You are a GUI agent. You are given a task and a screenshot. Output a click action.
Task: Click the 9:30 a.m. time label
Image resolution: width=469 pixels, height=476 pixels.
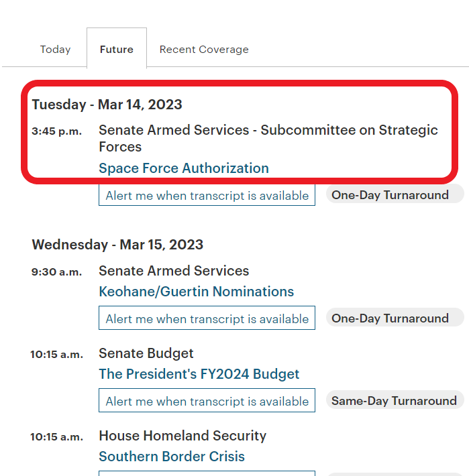click(x=57, y=272)
